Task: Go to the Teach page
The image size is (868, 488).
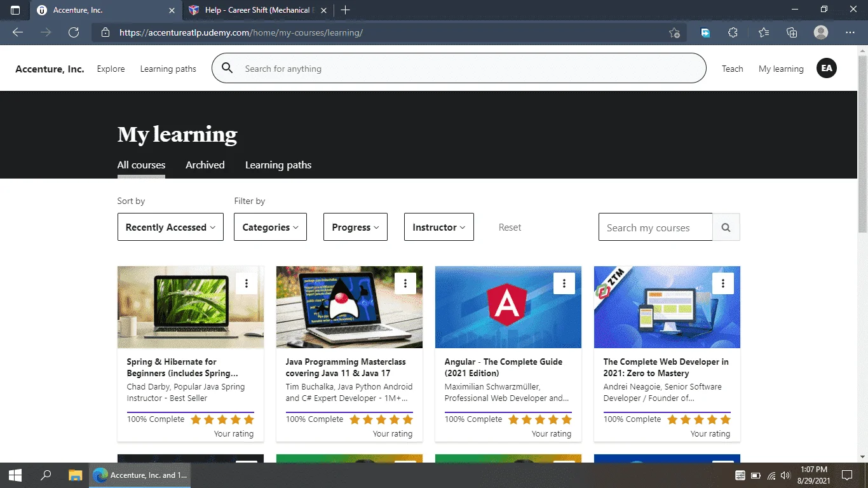Action: coord(732,69)
